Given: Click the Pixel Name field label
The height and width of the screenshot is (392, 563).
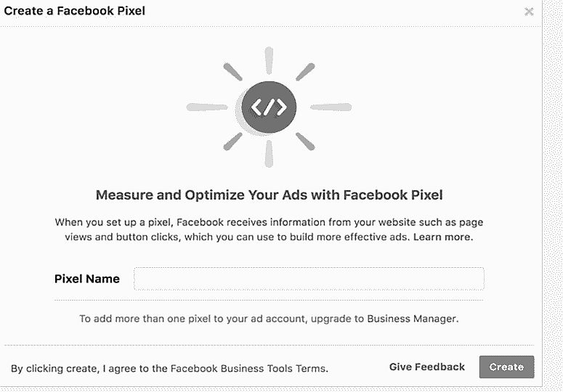Looking at the screenshot, I should pos(87,279).
